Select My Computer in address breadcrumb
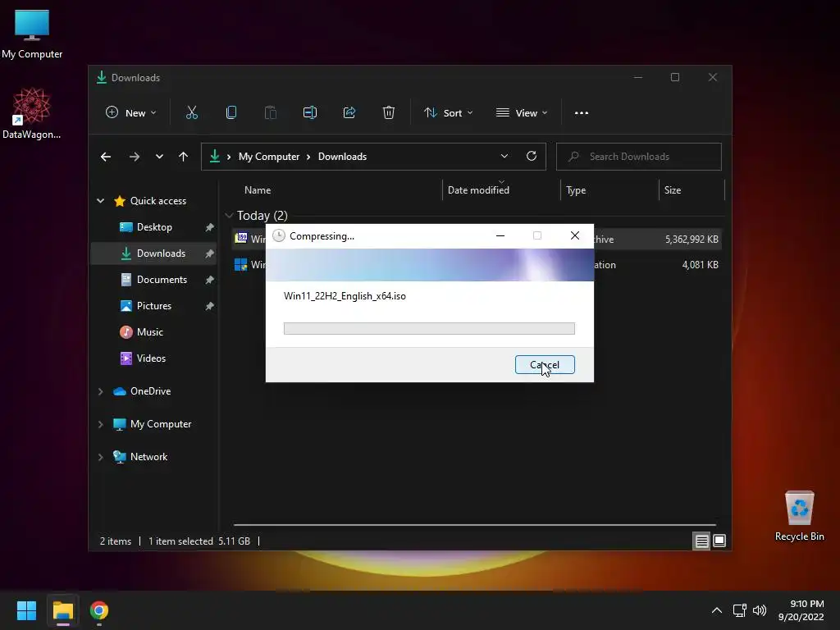The height and width of the screenshot is (630, 840). click(x=269, y=157)
